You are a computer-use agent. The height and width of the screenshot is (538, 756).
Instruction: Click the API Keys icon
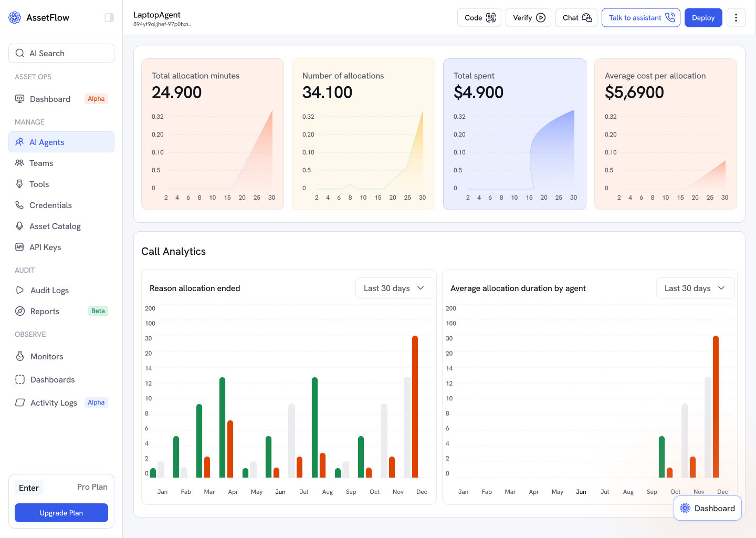coord(19,247)
